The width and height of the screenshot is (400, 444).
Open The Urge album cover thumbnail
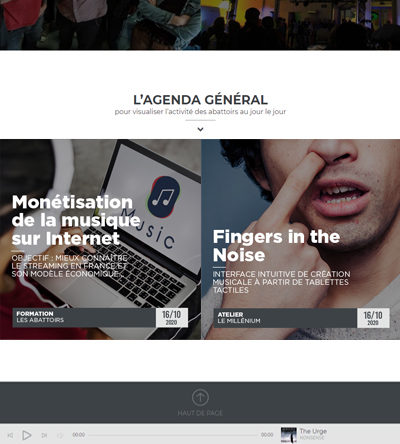tap(289, 435)
